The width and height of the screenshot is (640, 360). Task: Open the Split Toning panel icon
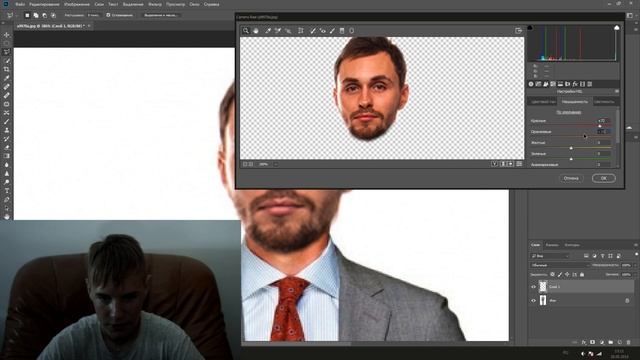coord(560,84)
